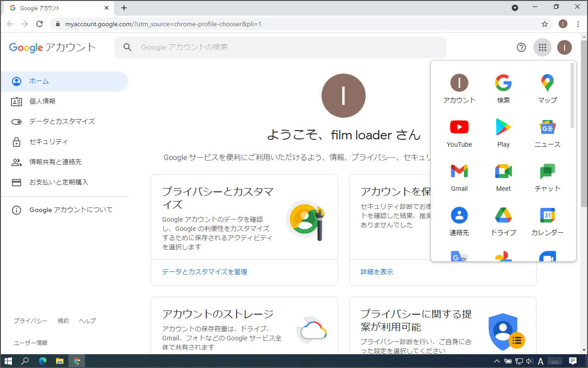This screenshot has height=368, width=588.
Task: Open File Explorer from taskbar
Action: [59, 361]
